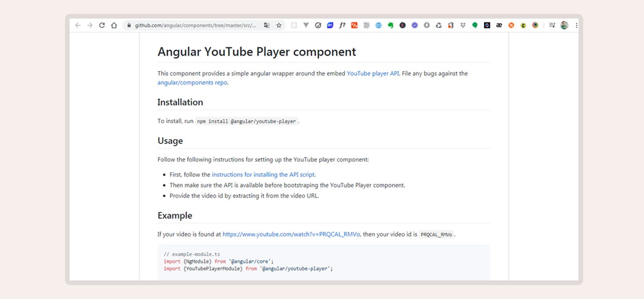The width and height of the screenshot is (644, 299).
Task: Click the padlock site info icon
Action: coord(129,25)
